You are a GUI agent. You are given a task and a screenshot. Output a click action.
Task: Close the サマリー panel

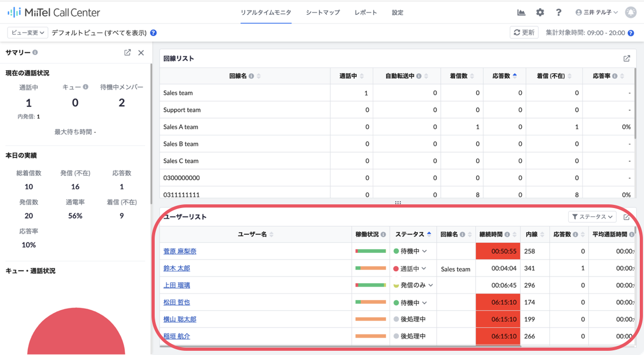tap(141, 53)
